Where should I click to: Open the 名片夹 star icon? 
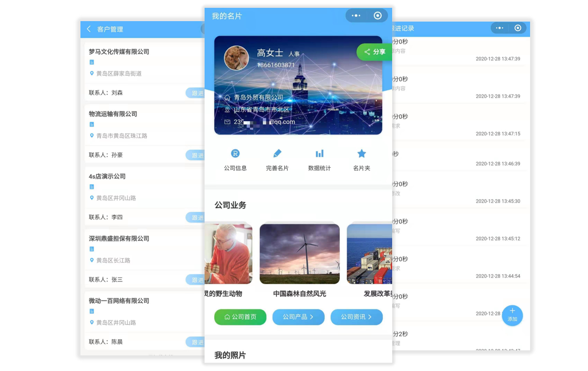click(362, 153)
